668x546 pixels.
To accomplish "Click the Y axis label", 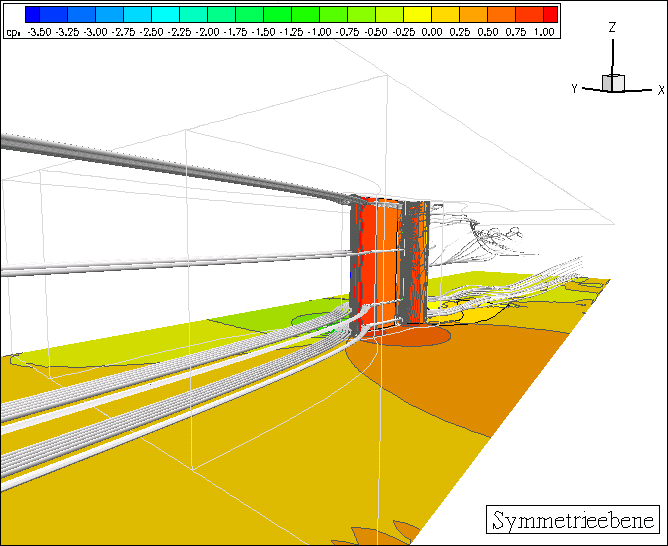I will tap(574, 89).
